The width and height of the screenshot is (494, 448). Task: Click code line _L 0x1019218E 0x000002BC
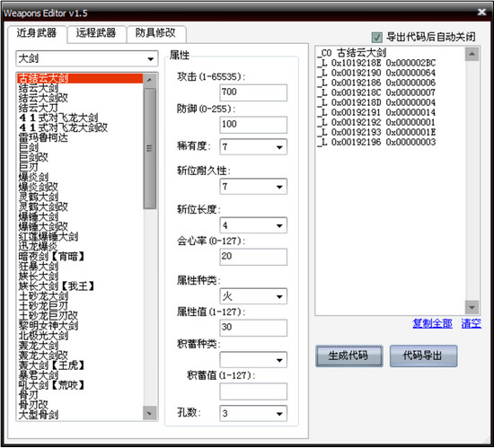point(376,63)
